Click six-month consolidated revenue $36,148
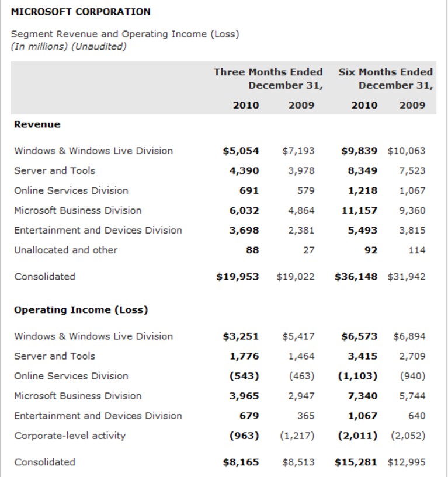 (356, 277)
